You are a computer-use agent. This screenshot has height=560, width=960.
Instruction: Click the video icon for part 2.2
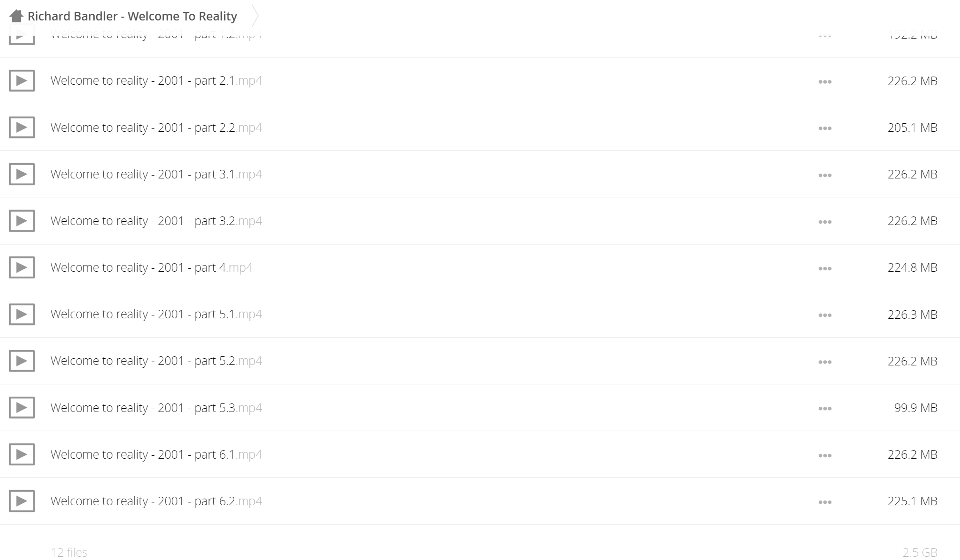[22, 128]
